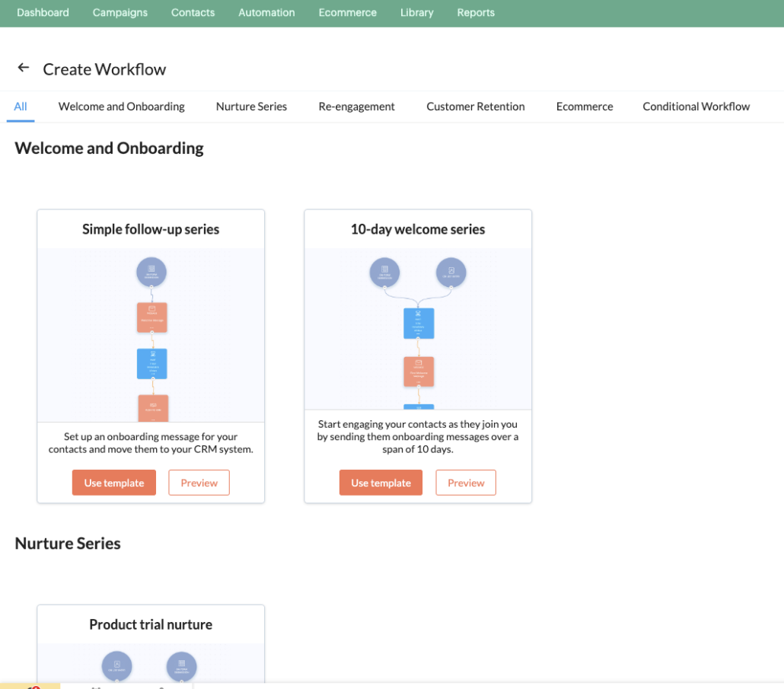Switch to the Welcome and Onboarding tab
Viewport: 784px width, 689px height.
pyautogui.click(x=122, y=107)
